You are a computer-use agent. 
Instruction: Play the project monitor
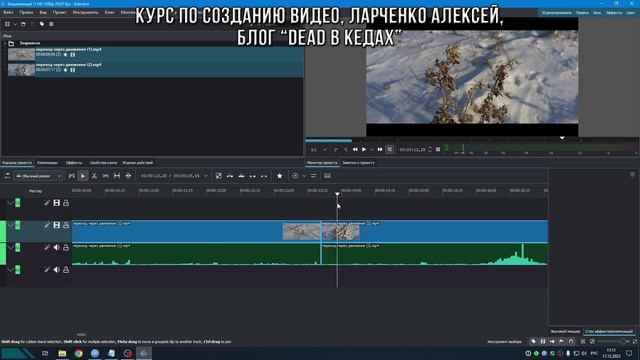[364, 150]
